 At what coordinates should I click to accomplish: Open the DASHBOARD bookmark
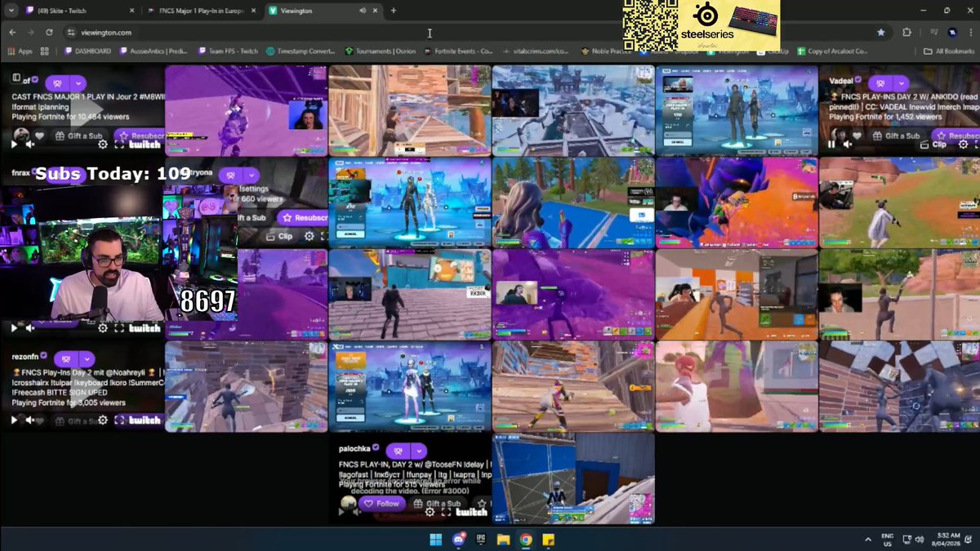(89, 51)
